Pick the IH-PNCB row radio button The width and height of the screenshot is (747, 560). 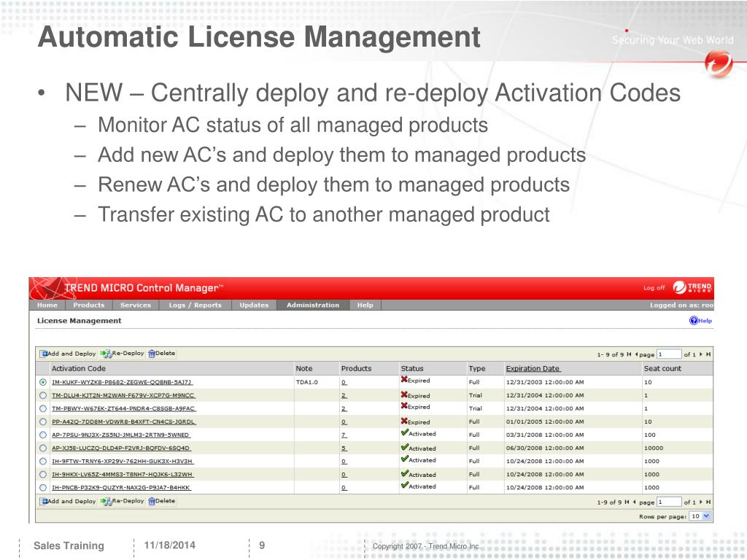coord(43,488)
